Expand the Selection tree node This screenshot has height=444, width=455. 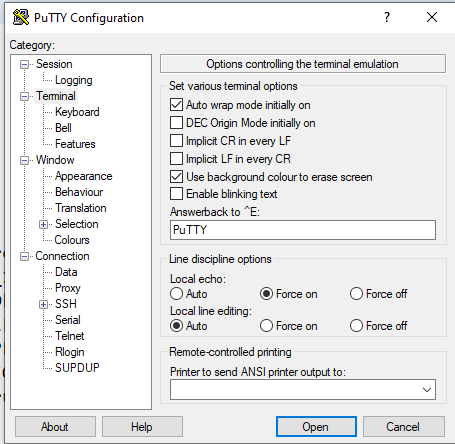click(43, 224)
